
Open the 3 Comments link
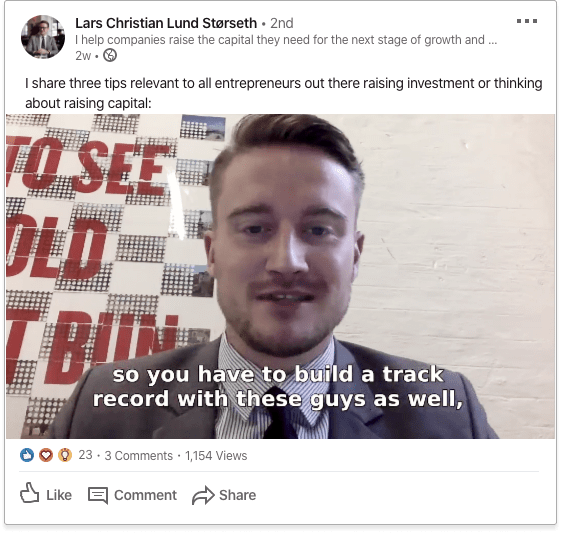click(138, 456)
